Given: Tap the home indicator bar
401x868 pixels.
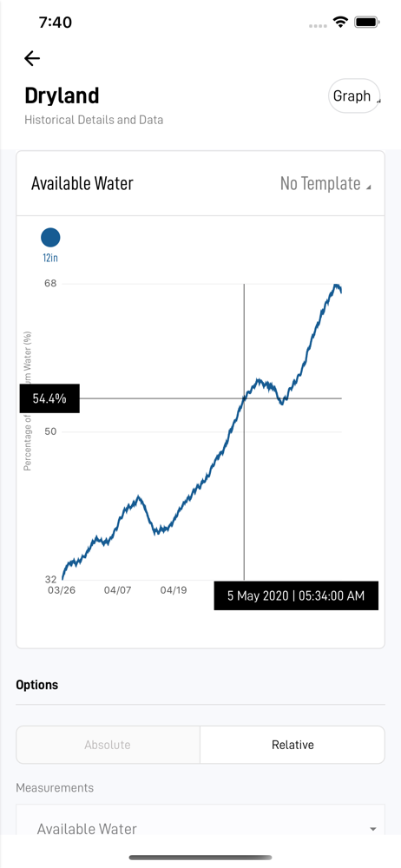Looking at the screenshot, I should (200, 858).
